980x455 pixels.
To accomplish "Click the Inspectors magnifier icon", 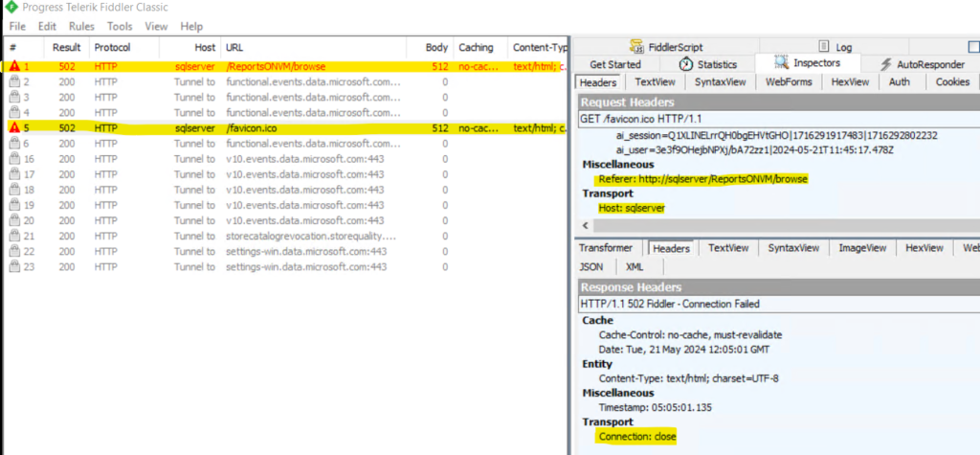I will tap(781, 62).
